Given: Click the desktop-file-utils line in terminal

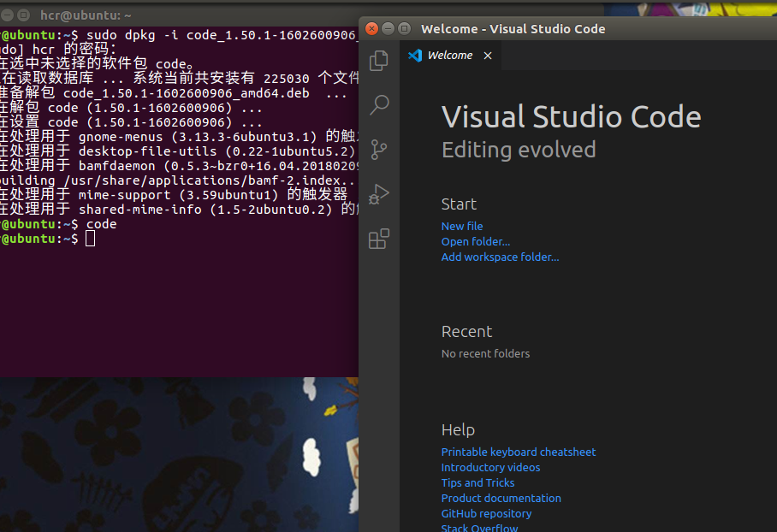Looking at the screenshot, I should 180,151.
